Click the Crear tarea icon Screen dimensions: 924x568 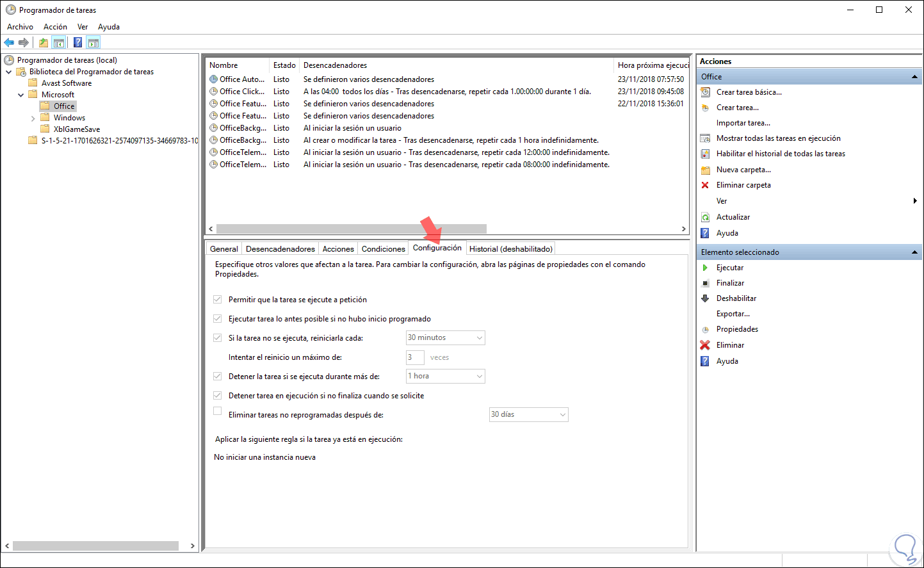point(705,108)
